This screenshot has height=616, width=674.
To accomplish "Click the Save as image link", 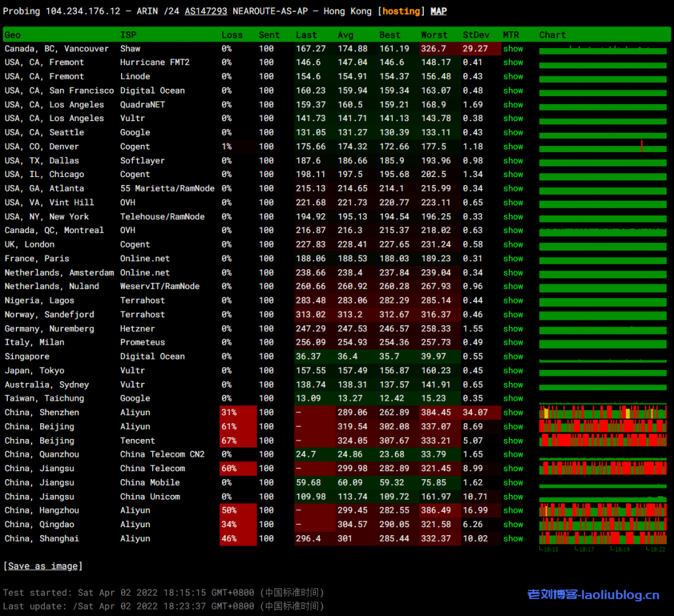I will tap(43, 566).
